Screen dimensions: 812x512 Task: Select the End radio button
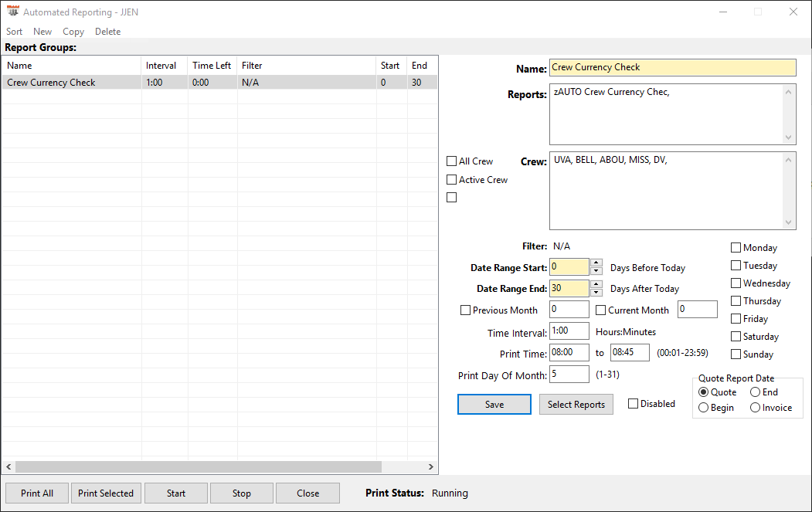755,392
